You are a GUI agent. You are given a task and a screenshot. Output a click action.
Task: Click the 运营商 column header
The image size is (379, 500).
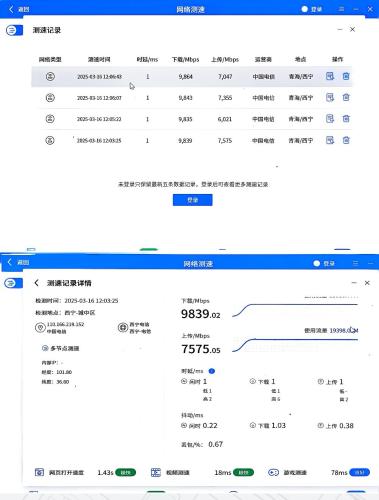coord(263,60)
